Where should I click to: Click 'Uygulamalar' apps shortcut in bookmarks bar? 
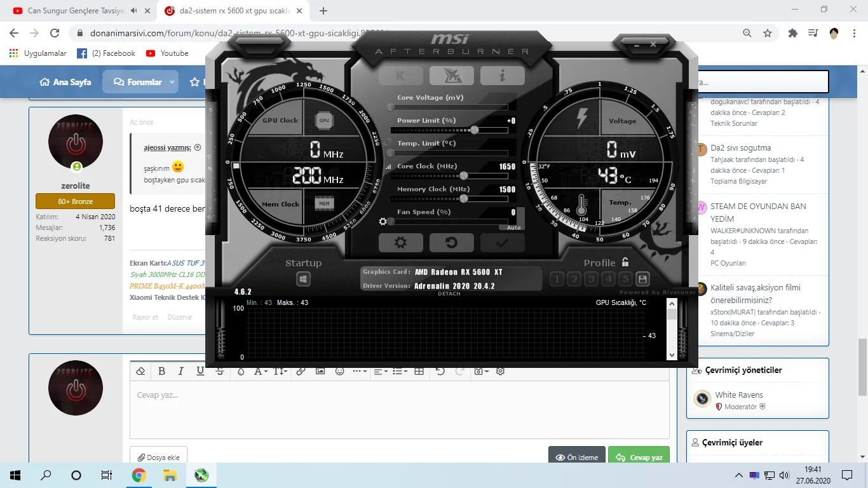38,53
